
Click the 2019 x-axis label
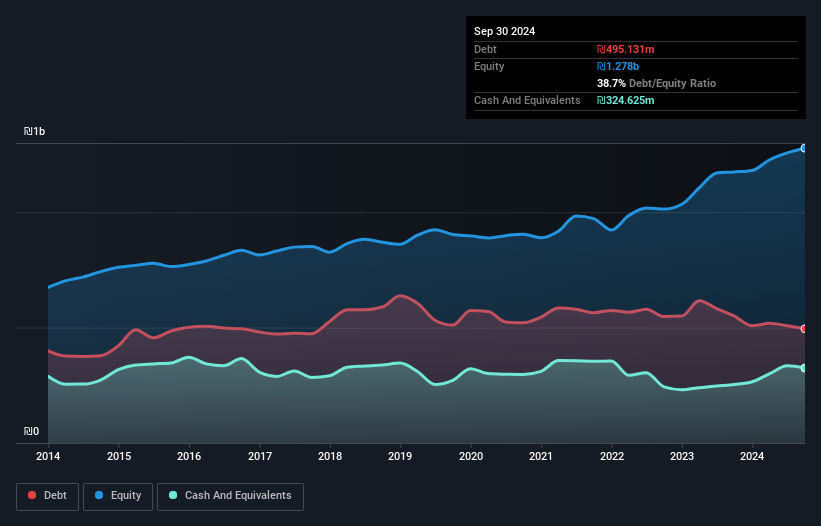click(400, 456)
